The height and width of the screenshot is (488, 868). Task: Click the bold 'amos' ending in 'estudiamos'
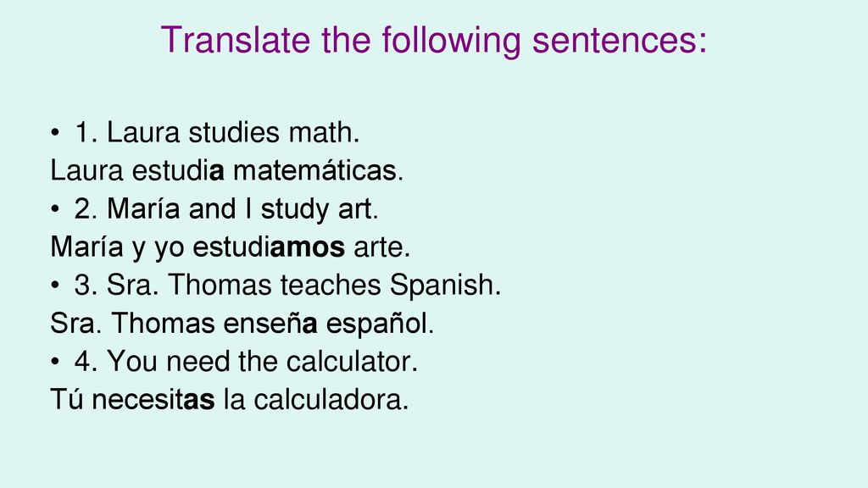coord(307,247)
